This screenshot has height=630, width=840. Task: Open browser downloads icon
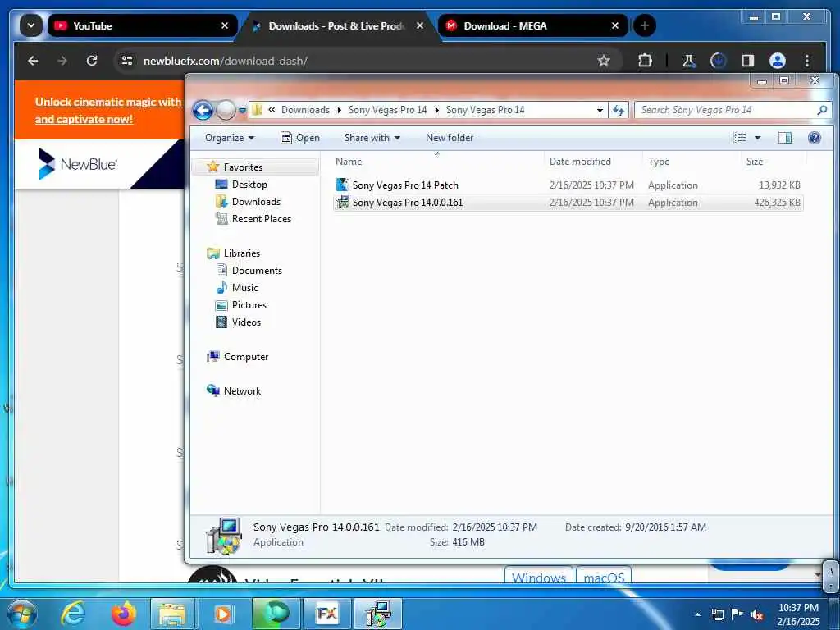tap(719, 61)
